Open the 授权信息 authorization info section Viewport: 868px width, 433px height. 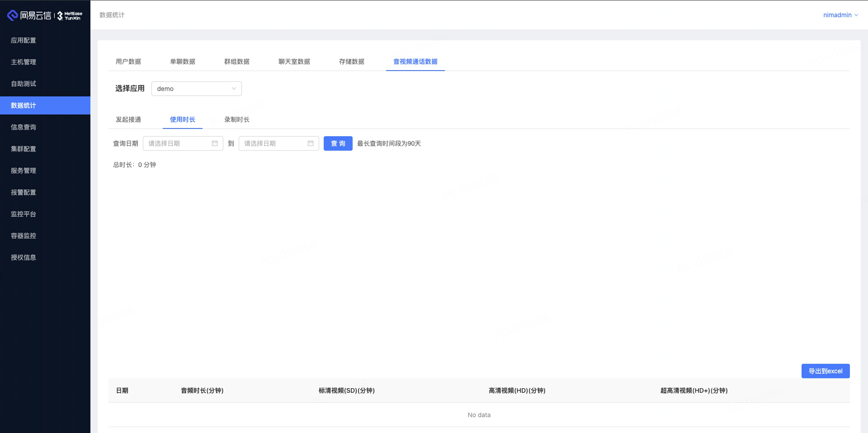(23, 257)
